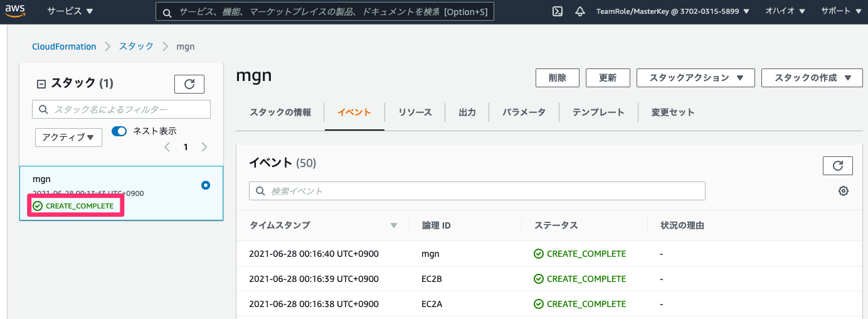Refresh the events table
The height and width of the screenshot is (319, 868).
pos(837,166)
